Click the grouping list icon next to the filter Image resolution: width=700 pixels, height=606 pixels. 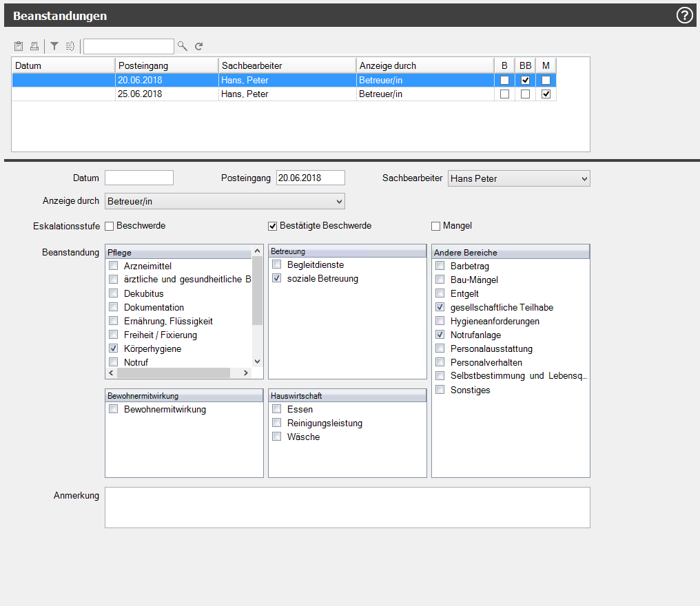(x=70, y=46)
